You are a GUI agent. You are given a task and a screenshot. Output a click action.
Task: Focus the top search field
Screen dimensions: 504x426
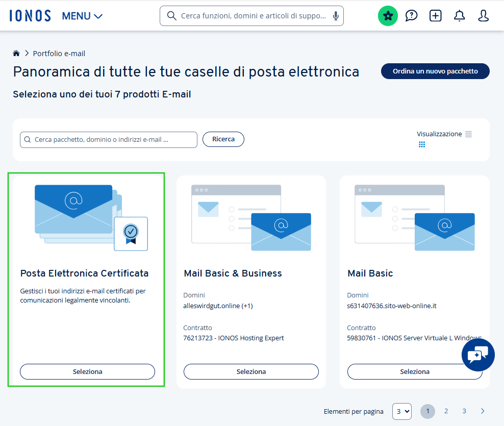[251, 16]
